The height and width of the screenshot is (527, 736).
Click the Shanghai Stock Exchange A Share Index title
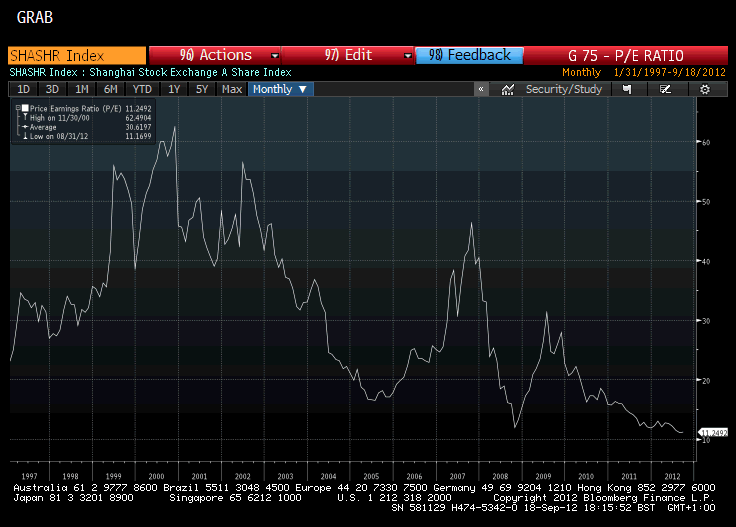coord(190,72)
